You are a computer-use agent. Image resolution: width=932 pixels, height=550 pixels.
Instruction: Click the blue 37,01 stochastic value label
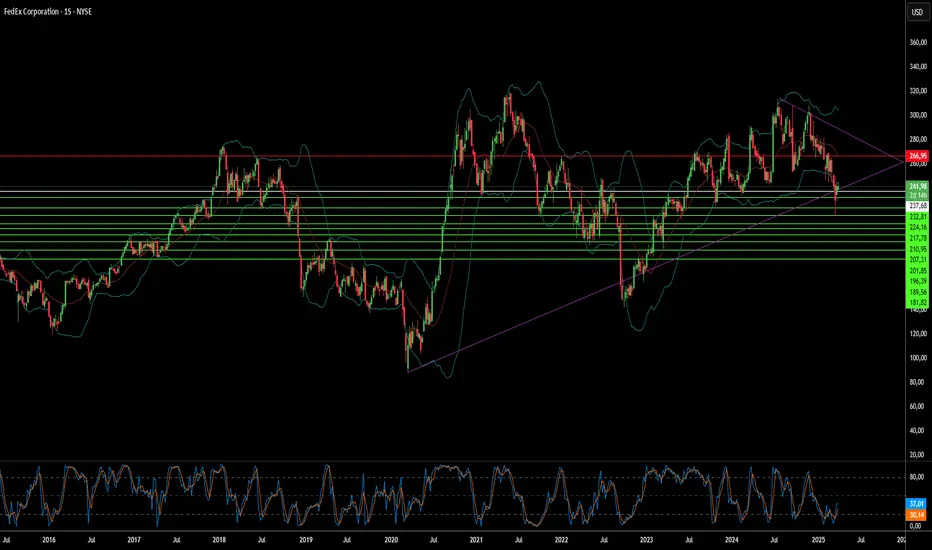[917, 504]
